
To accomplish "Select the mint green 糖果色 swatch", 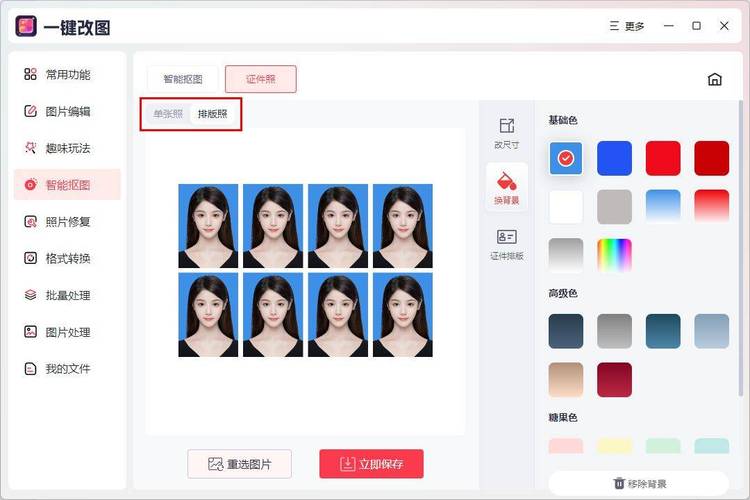I will point(663,446).
